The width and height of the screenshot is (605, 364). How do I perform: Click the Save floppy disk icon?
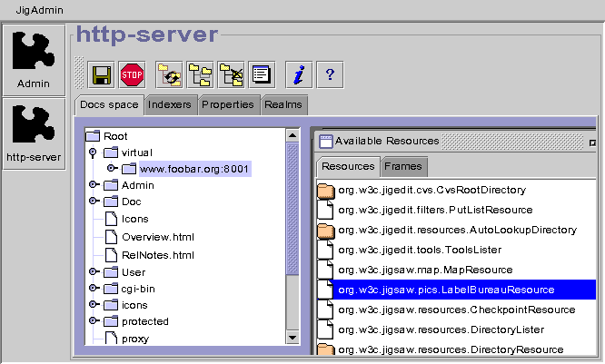(x=101, y=74)
